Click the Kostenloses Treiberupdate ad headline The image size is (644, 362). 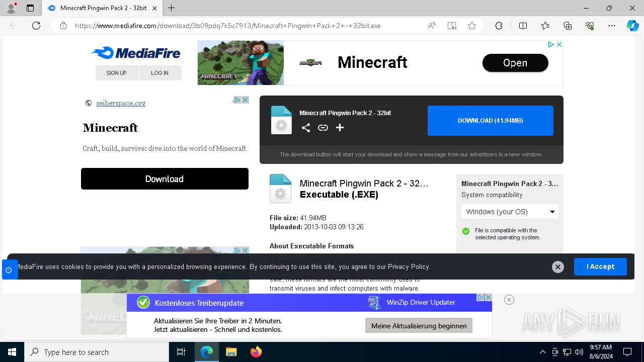(199, 303)
